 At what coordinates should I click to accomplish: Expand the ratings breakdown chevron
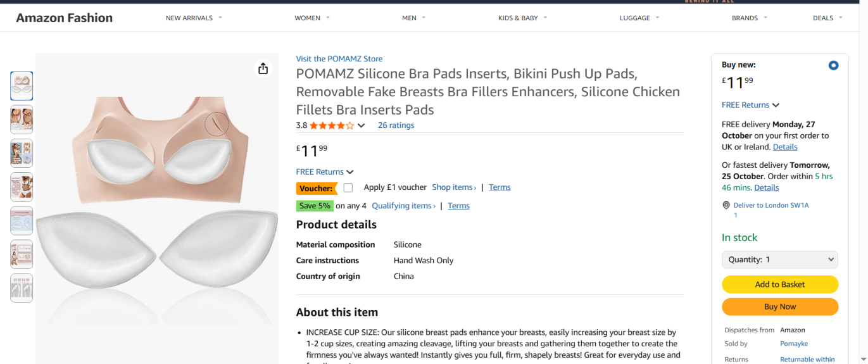(x=362, y=125)
